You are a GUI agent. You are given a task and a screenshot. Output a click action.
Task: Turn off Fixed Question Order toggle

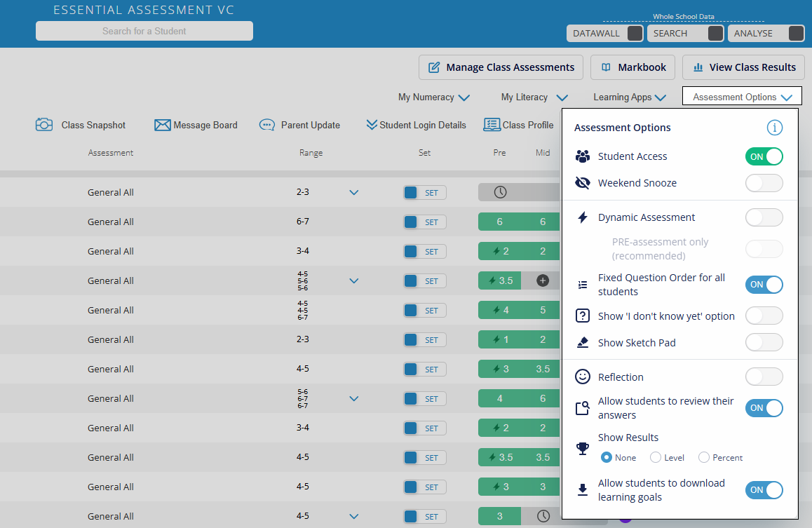point(764,285)
